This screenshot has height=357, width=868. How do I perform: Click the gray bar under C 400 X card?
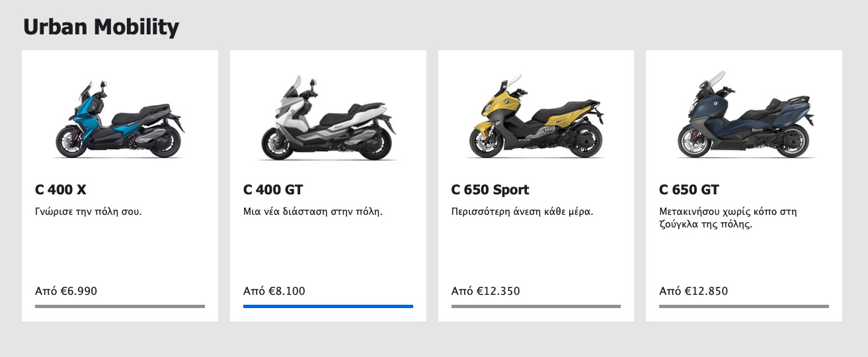pos(120,306)
